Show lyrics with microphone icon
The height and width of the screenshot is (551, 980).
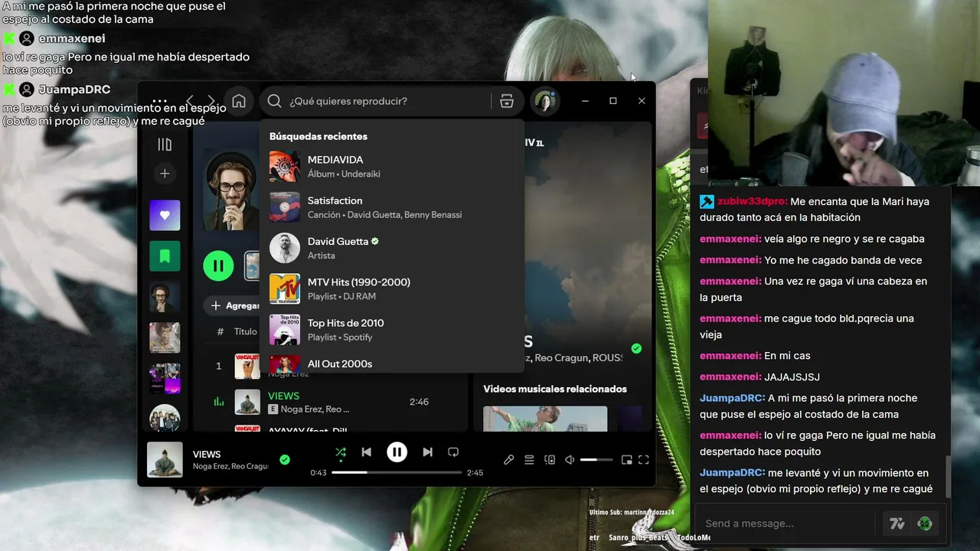point(508,460)
